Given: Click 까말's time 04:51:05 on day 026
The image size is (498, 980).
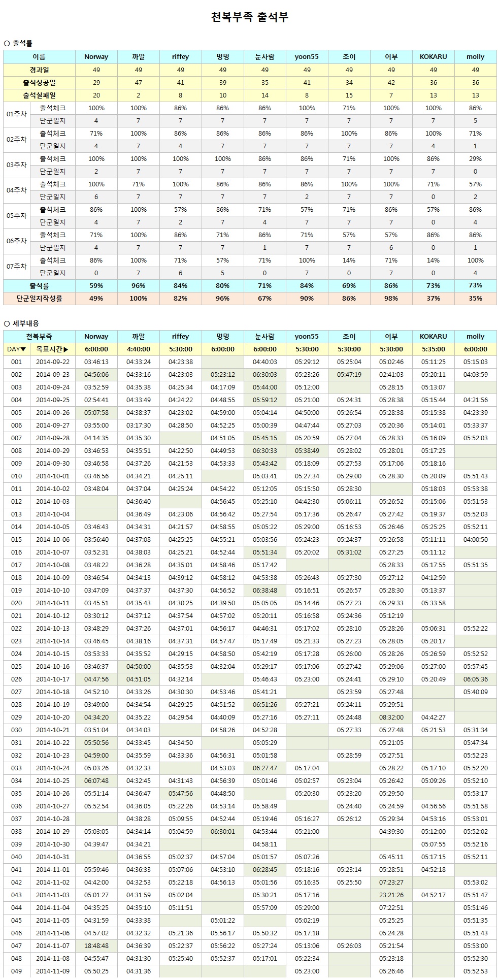Looking at the screenshot, I should point(139,679).
